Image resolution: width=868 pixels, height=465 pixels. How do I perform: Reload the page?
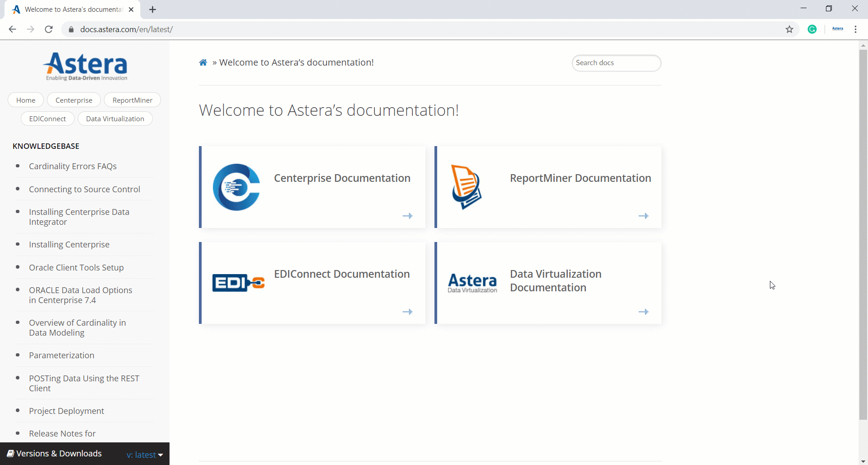(x=49, y=29)
